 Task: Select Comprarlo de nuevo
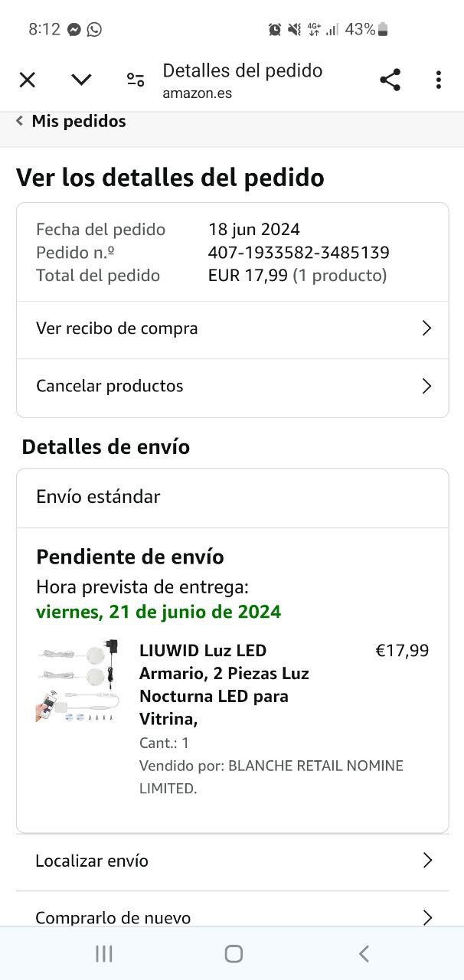pyautogui.click(x=113, y=916)
